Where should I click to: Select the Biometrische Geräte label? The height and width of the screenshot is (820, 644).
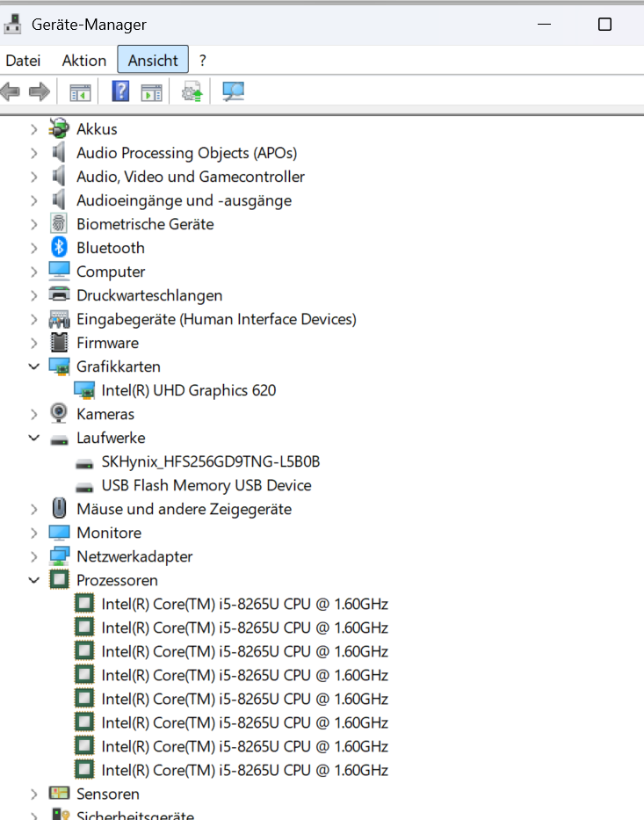coord(145,224)
